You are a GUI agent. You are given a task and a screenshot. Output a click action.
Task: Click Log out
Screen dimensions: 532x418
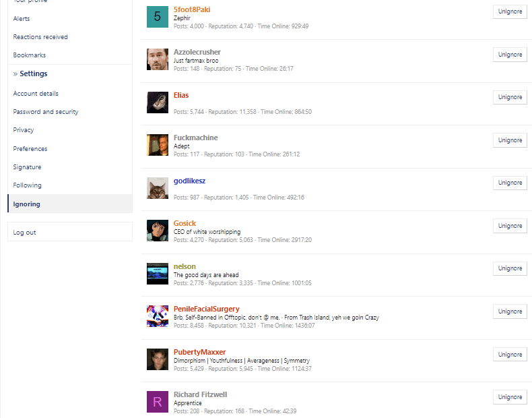[x=70, y=232]
